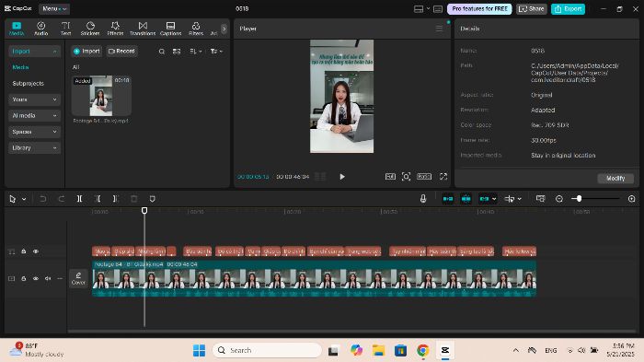Enter fullscreen player preview

pos(443,177)
